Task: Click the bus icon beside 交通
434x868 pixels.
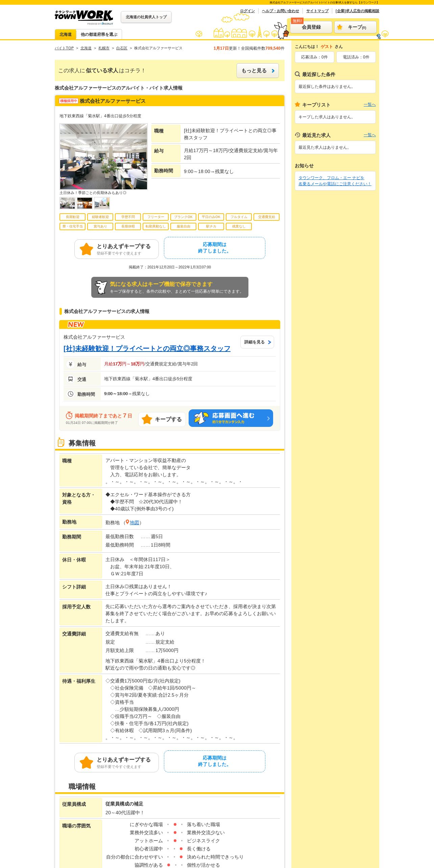Action: 70,379
